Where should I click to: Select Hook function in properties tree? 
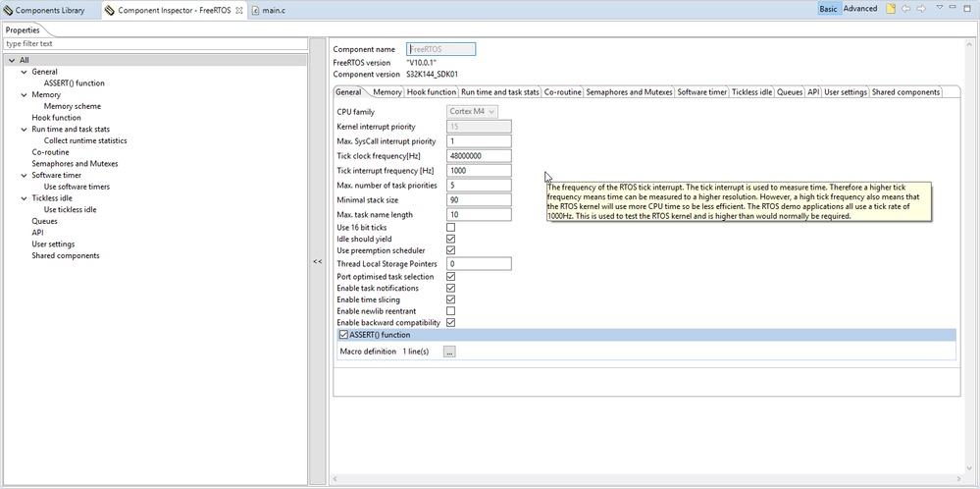click(56, 118)
